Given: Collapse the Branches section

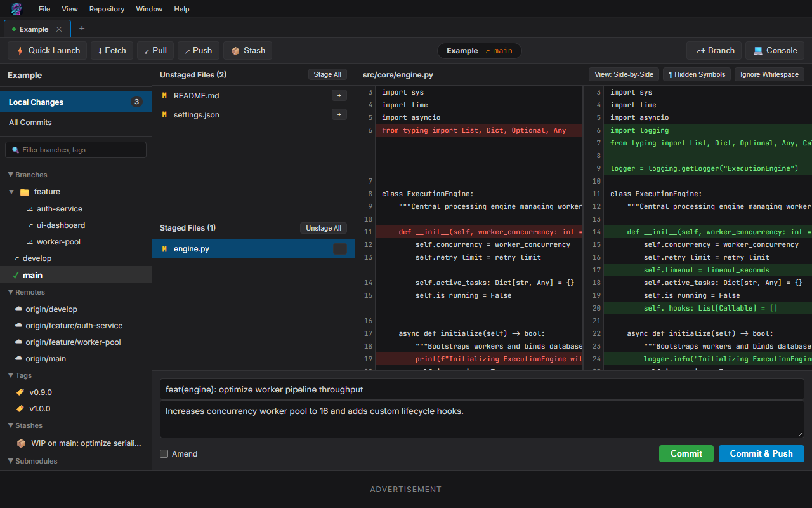Looking at the screenshot, I should 11,175.
